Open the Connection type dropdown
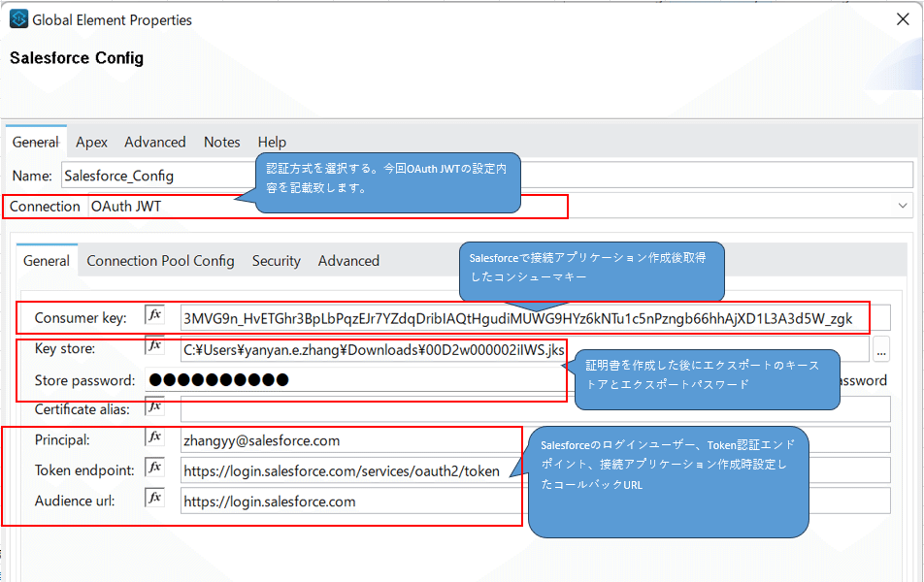 coord(905,206)
